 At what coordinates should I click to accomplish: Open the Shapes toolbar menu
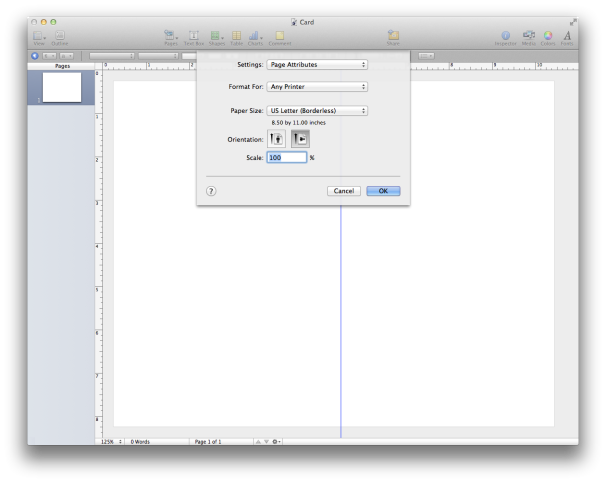click(217, 37)
